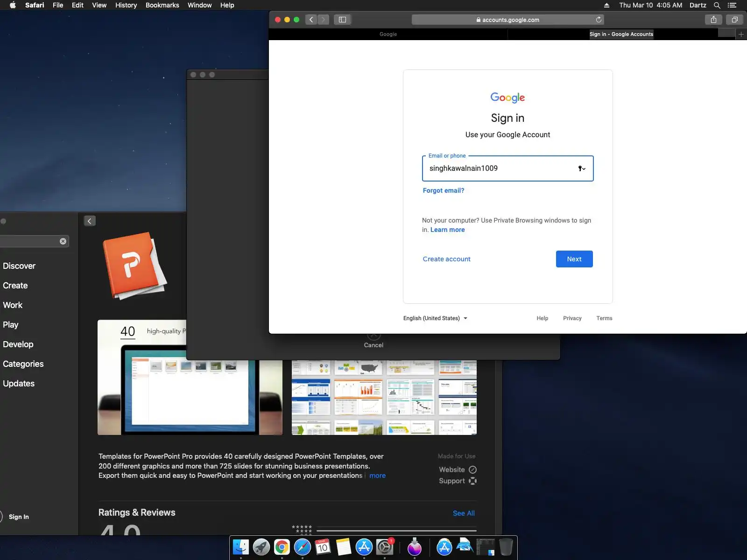The image size is (747, 560).
Task: Click the Templates for PowerPoint Pro app icon
Action: click(134, 265)
